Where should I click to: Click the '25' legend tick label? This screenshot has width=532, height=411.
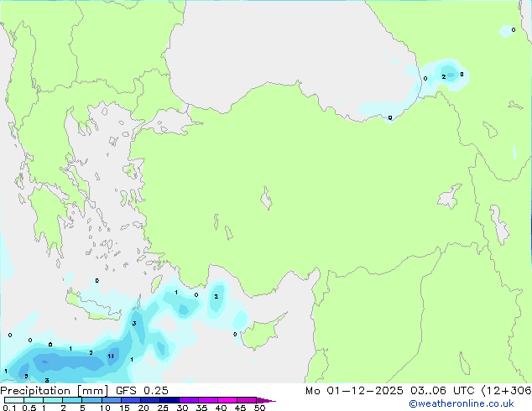tap(163, 408)
